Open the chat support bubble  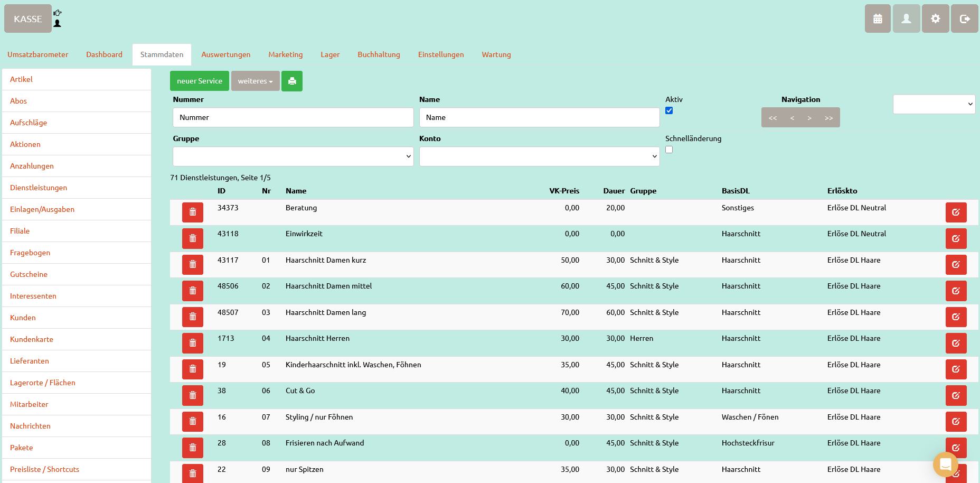[945, 465]
